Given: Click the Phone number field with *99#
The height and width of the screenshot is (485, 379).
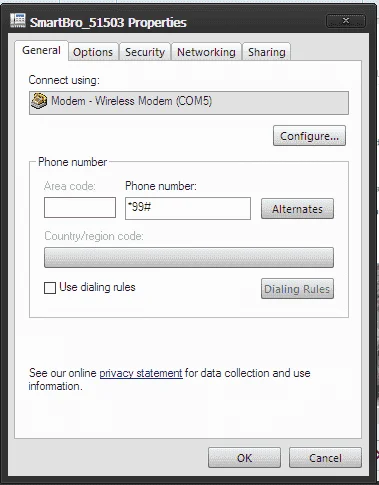Looking at the screenshot, I should click(188, 208).
